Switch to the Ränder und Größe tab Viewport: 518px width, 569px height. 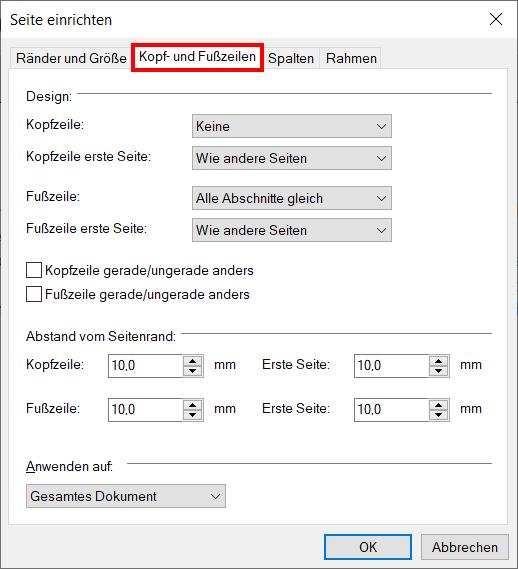(x=71, y=58)
